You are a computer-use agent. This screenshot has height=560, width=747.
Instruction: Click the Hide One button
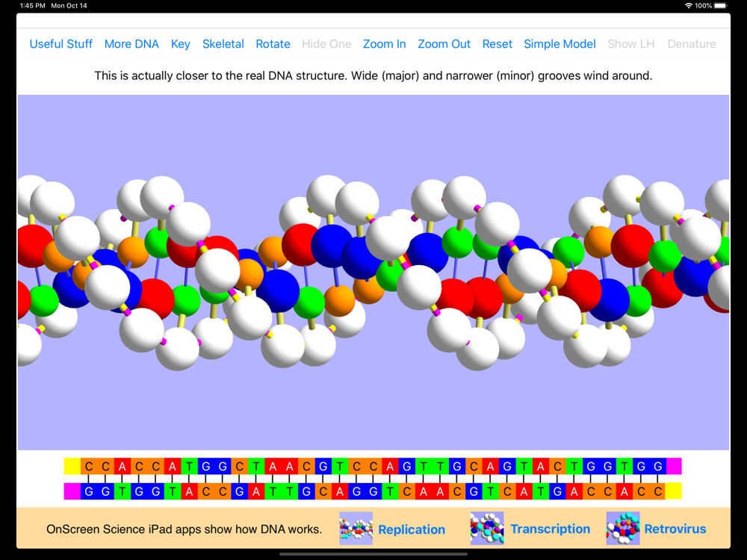(326, 44)
